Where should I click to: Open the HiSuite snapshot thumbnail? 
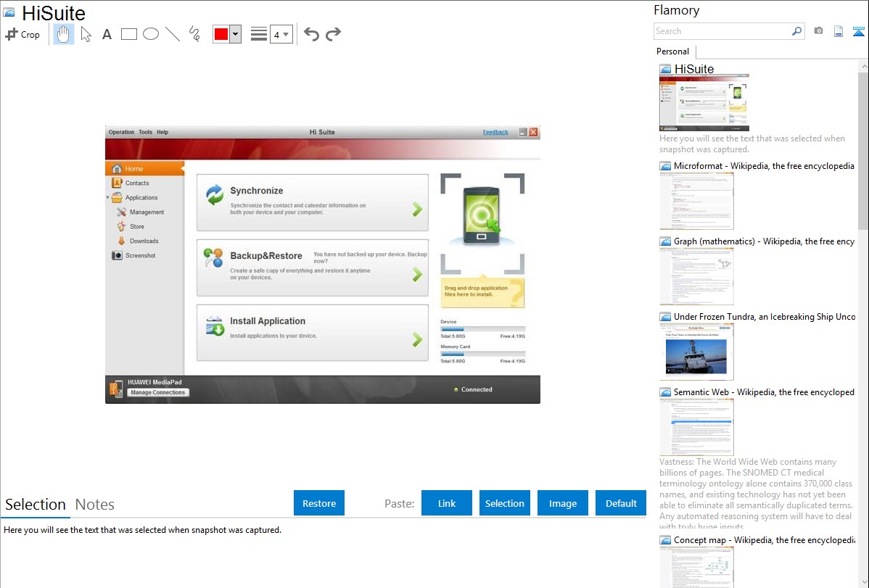(x=704, y=102)
